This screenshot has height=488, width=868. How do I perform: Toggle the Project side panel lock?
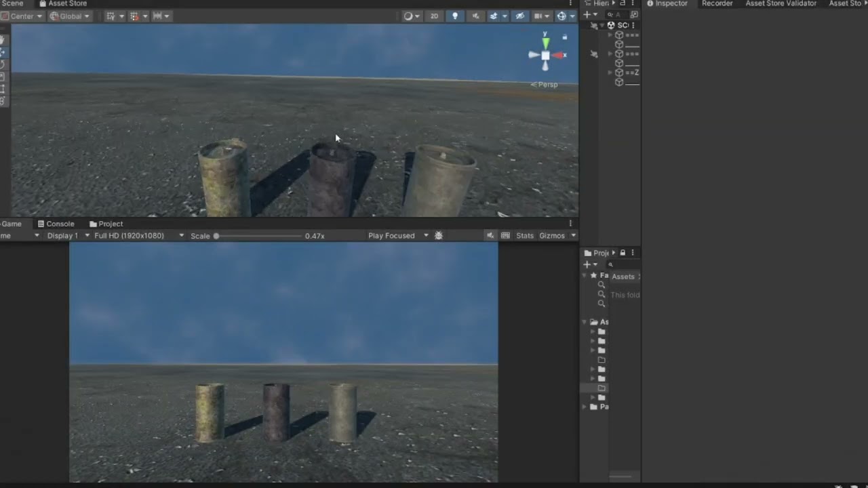coord(623,253)
